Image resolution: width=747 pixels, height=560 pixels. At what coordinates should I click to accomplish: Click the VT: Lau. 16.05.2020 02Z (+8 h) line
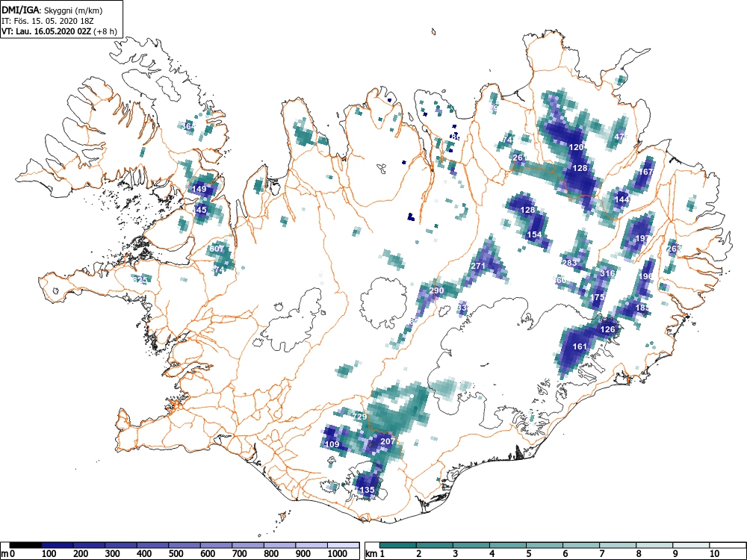pos(58,32)
